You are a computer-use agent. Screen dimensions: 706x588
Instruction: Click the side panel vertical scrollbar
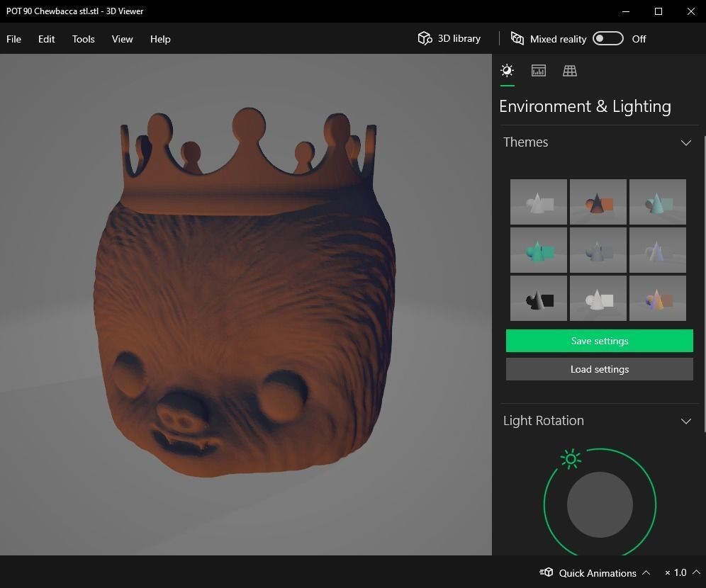click(704, 283)
